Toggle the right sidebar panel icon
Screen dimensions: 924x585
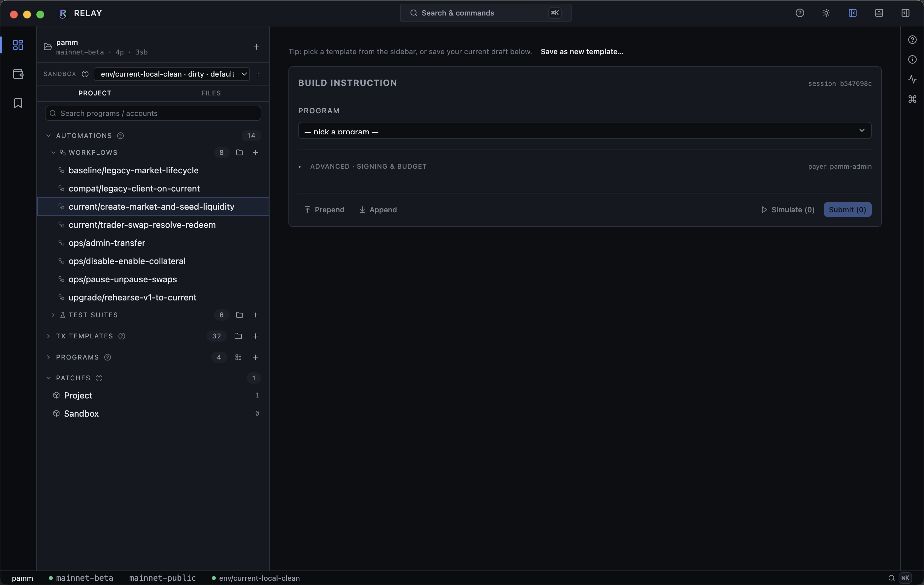pos(905,13)
